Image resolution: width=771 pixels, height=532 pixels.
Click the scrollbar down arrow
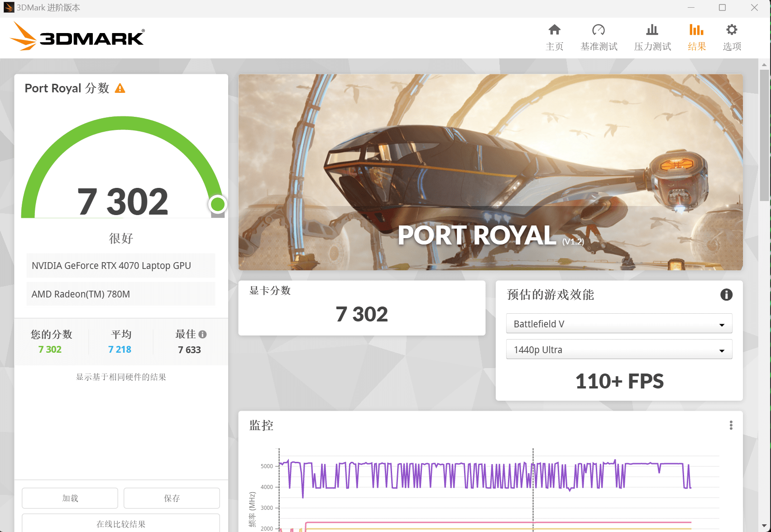(765, 527)
